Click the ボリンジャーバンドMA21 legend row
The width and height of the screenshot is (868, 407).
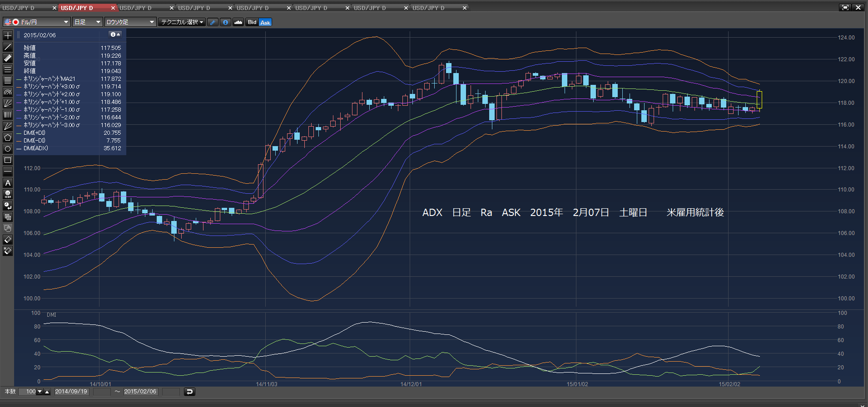click(x=69, y=79)
